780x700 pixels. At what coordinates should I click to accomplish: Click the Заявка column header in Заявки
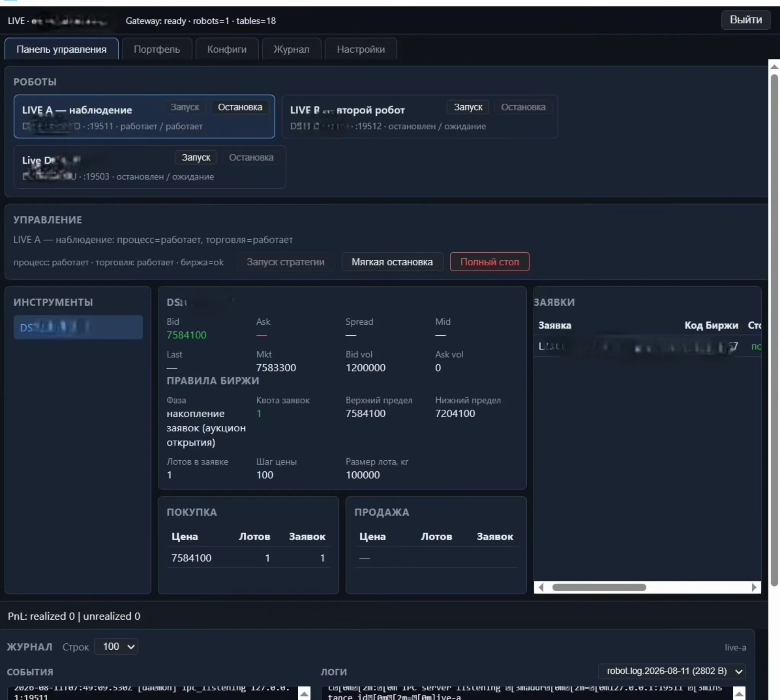[x=555, y=325]
